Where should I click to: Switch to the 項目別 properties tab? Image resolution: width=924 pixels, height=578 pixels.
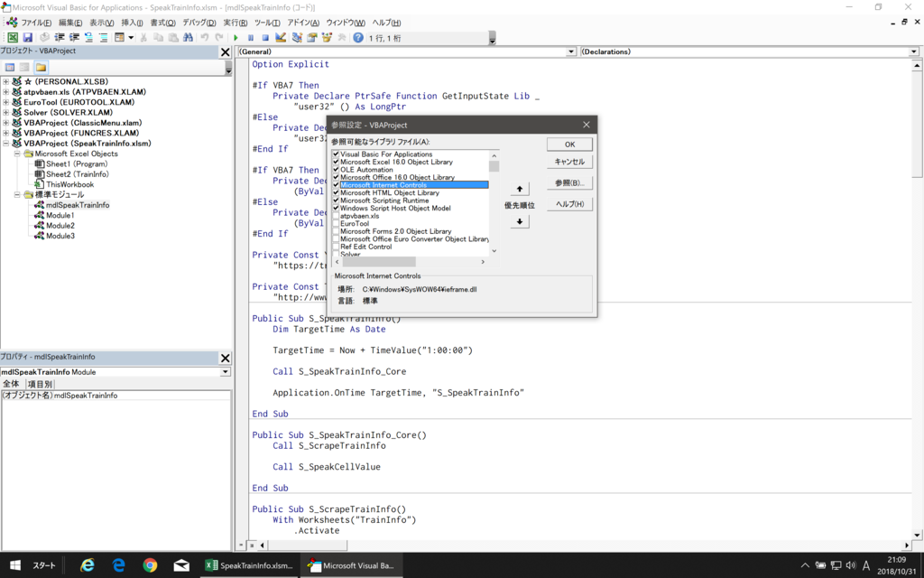point(40,384)
